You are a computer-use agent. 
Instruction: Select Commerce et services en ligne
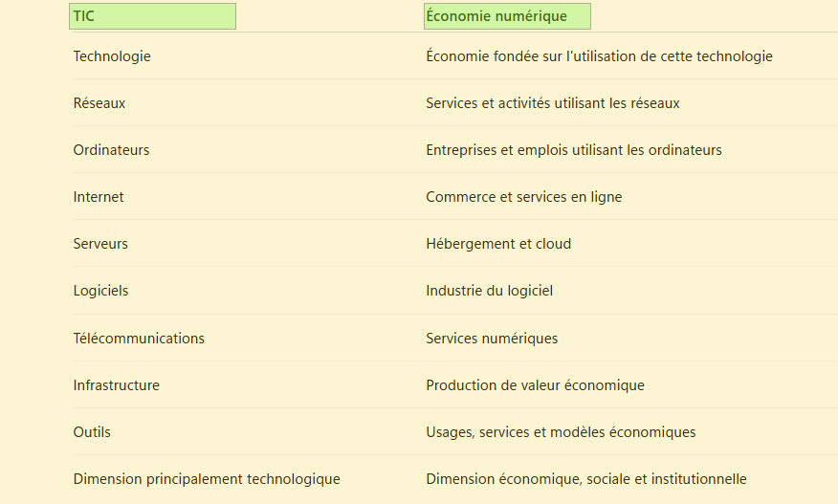[x=524, y=197]
